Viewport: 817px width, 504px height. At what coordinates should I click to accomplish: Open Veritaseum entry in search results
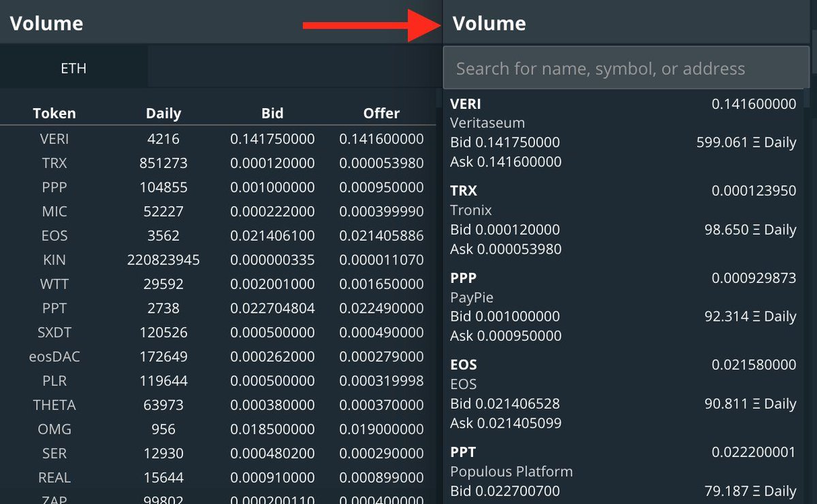623,133
